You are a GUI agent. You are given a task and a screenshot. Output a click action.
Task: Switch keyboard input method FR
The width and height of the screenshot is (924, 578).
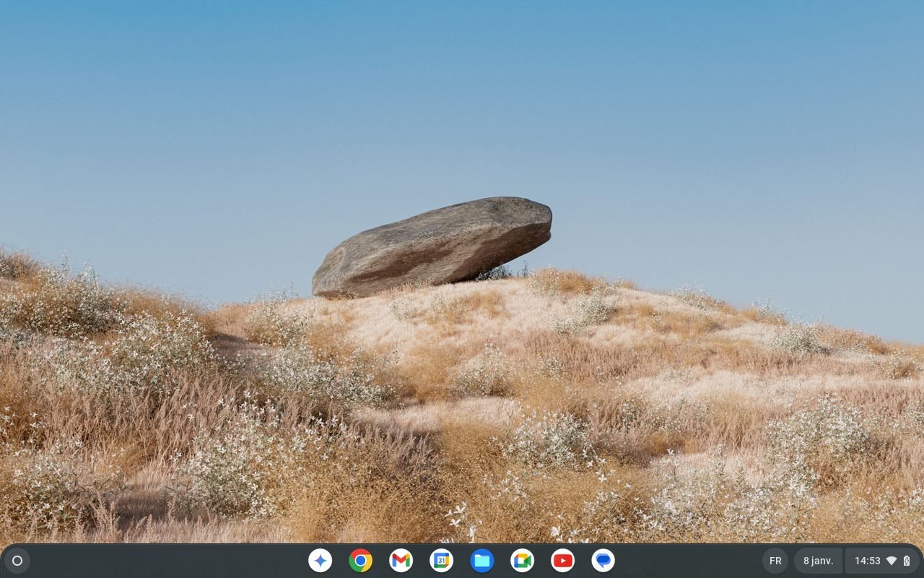775,561
